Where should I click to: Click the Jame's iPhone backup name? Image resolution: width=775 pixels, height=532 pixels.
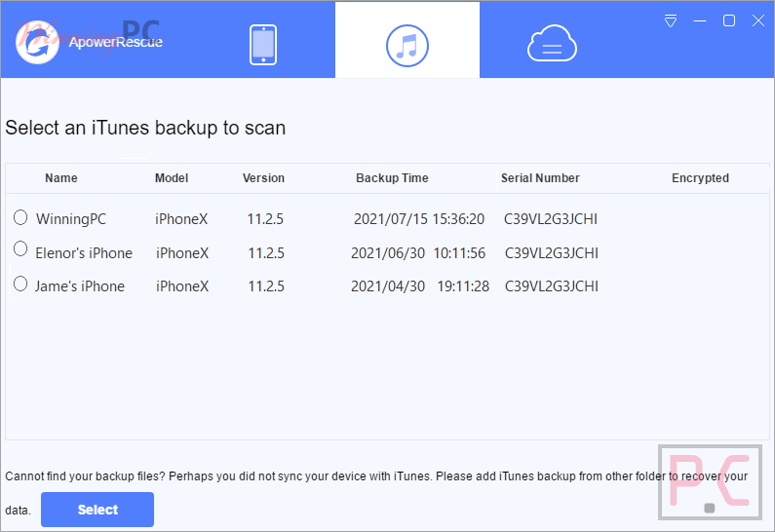[80, 286]
